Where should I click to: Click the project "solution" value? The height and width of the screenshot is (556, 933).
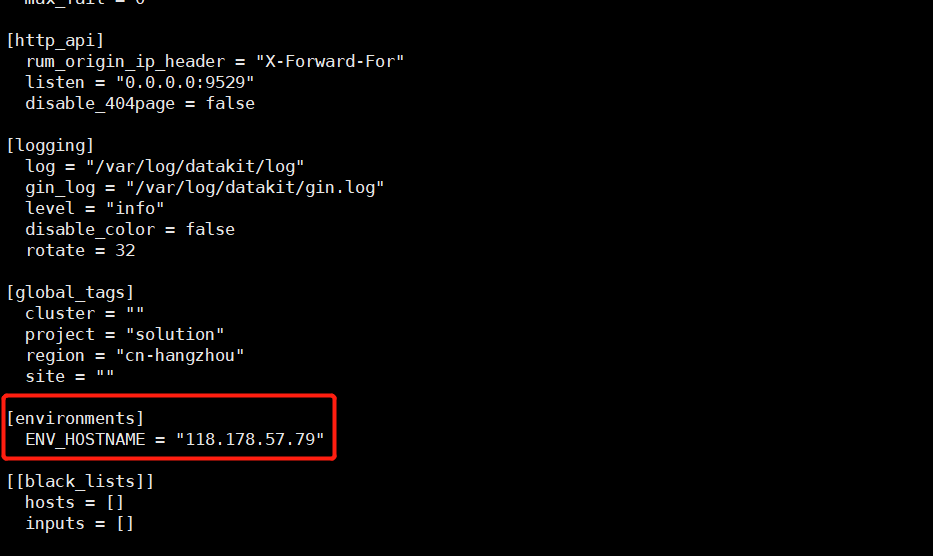tap(175, 335)
